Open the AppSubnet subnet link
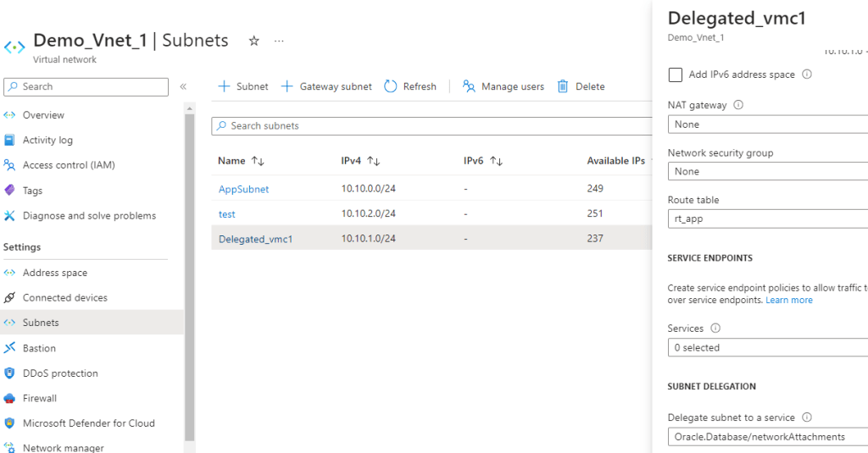The image size is (868, 453). [x=243, y=189]
